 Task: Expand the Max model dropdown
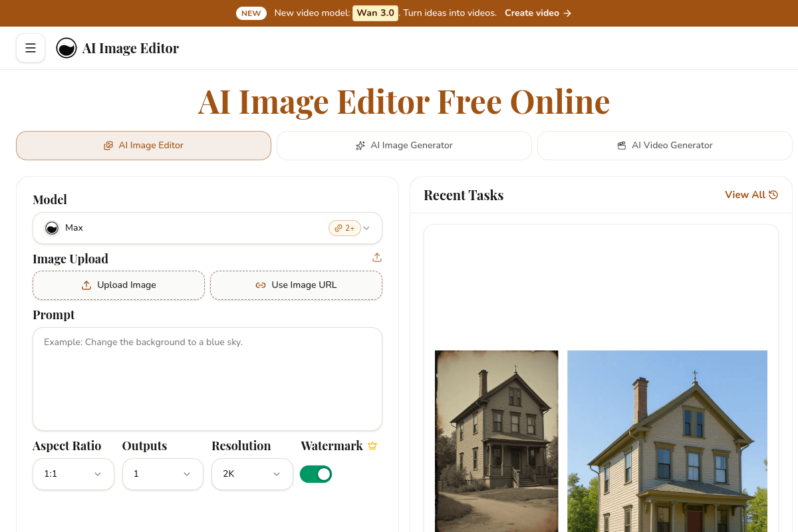(x=207, y=228)
